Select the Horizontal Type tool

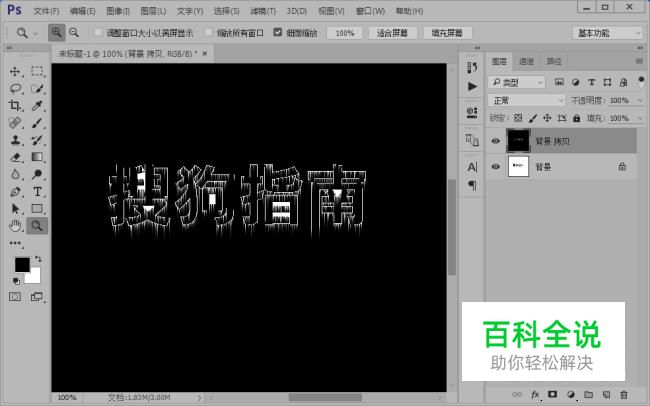coord(37,192)
